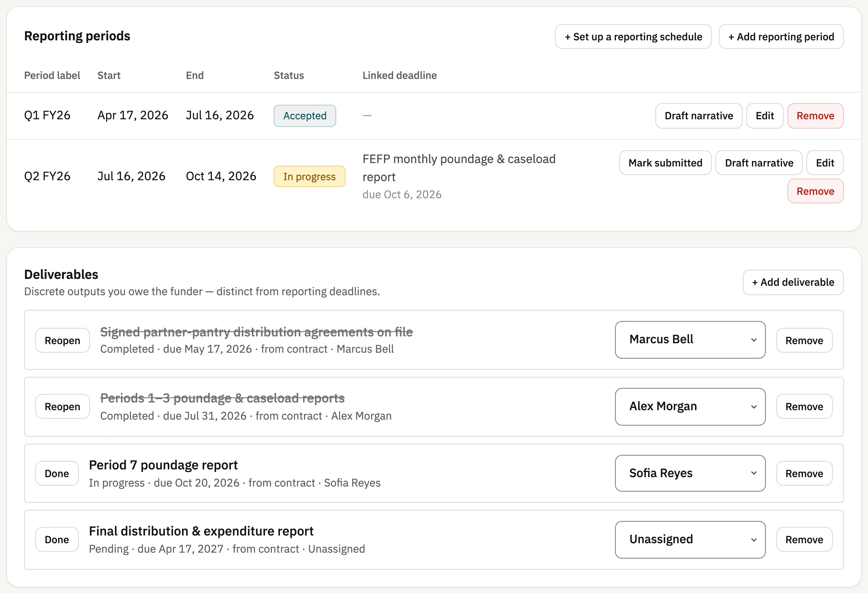
Task: Open Alex Morgan assignee dropdown
Action: coord(690,406)
